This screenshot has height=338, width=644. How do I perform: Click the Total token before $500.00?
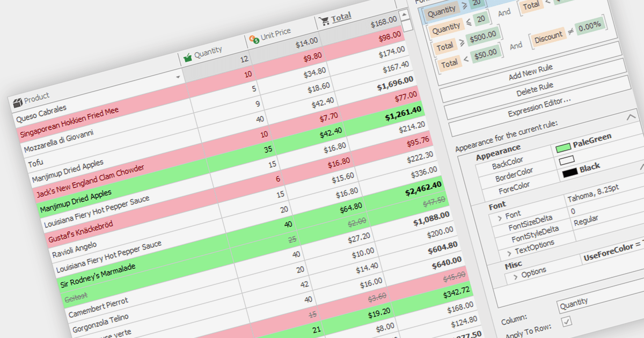pos(444,47)
